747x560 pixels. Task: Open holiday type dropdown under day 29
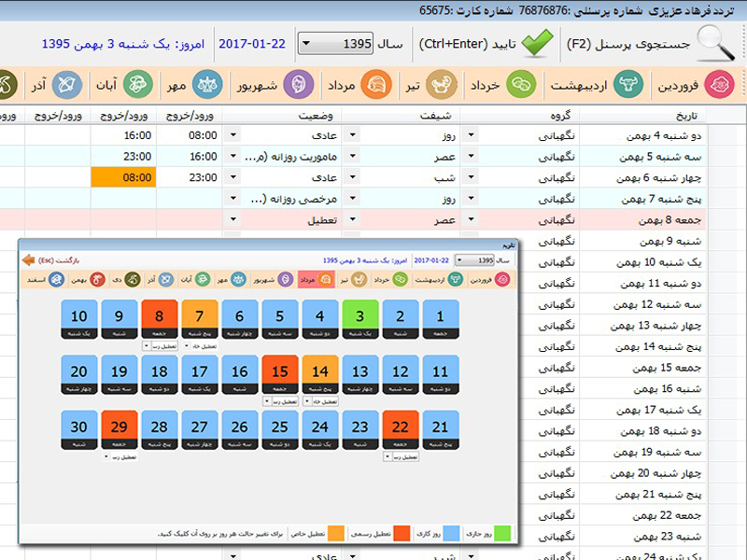click(x=120, y=456)
